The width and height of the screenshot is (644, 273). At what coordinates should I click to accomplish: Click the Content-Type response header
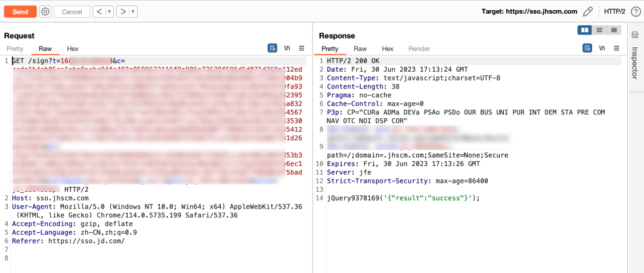414,78
